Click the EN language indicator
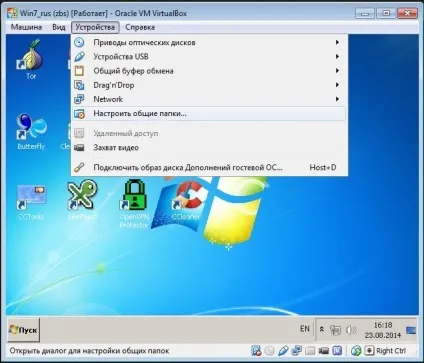Viewport: 424px width, 363px height. [x=305, y=329]
